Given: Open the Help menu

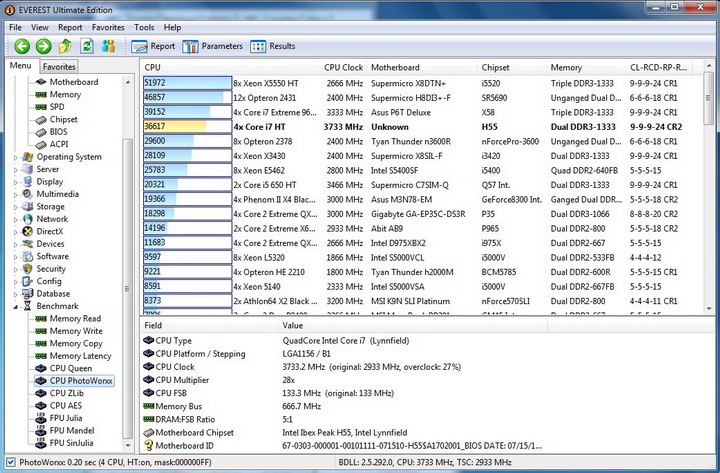Looking at the screenshot, I should (172, 28).
